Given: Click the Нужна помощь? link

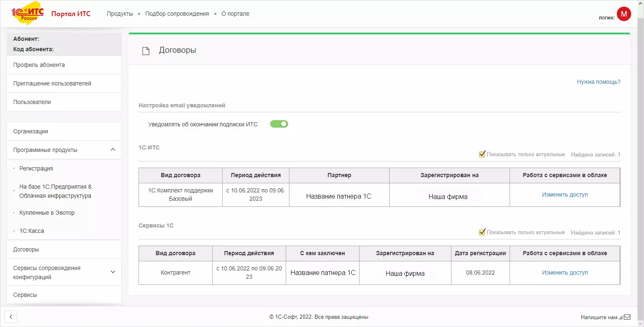Looking at the screenshot, I should tap(598, 82).
